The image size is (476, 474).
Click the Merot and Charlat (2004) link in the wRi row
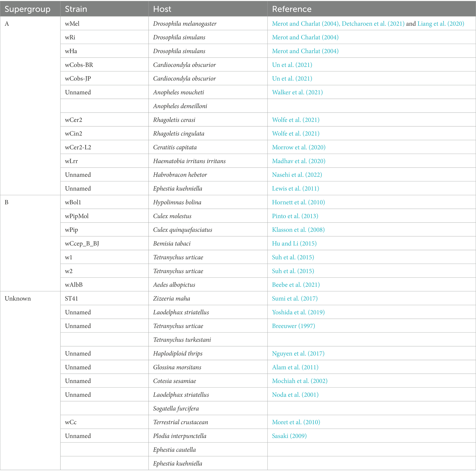305,37
